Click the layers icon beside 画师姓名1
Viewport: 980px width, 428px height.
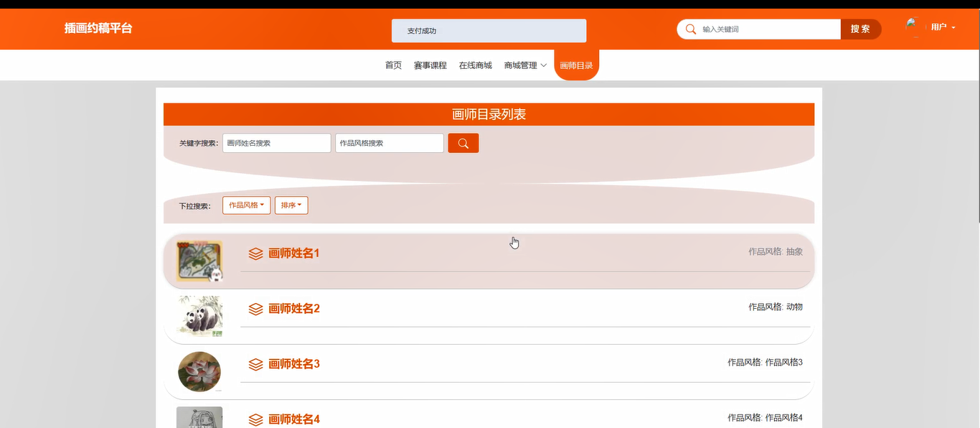point(256,253)
